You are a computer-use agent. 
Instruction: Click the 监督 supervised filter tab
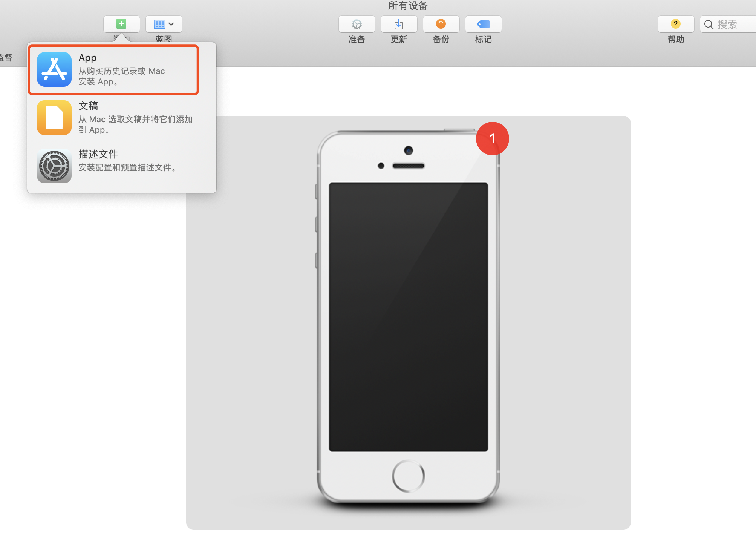6,58
